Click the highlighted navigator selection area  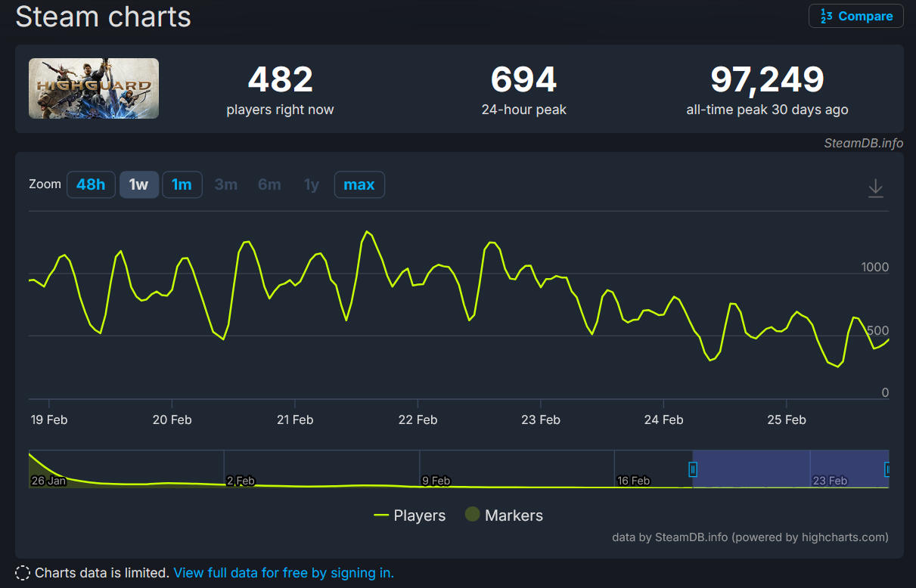(x=790, y=469)
